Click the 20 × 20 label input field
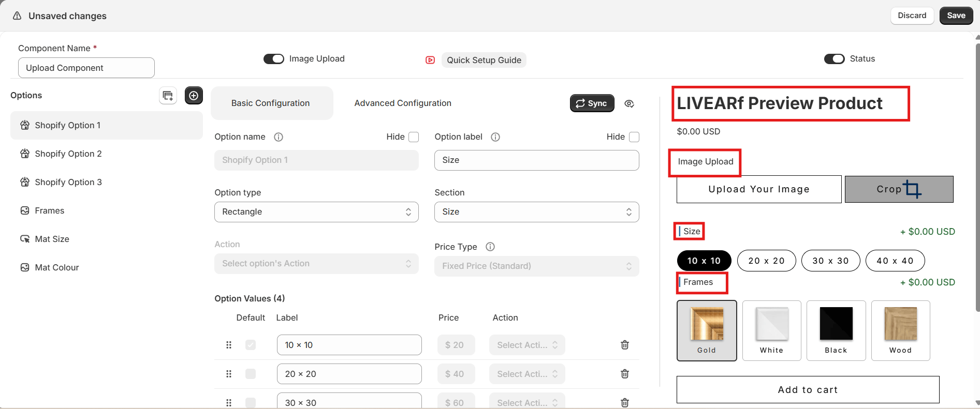Image resolution: width=980 pixels, height=409 pixels. coord(349,374)
